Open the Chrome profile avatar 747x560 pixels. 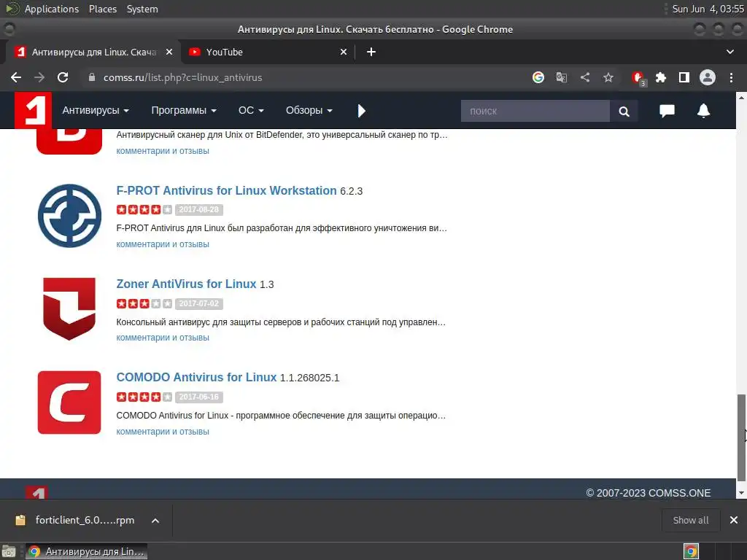(708, 77)
